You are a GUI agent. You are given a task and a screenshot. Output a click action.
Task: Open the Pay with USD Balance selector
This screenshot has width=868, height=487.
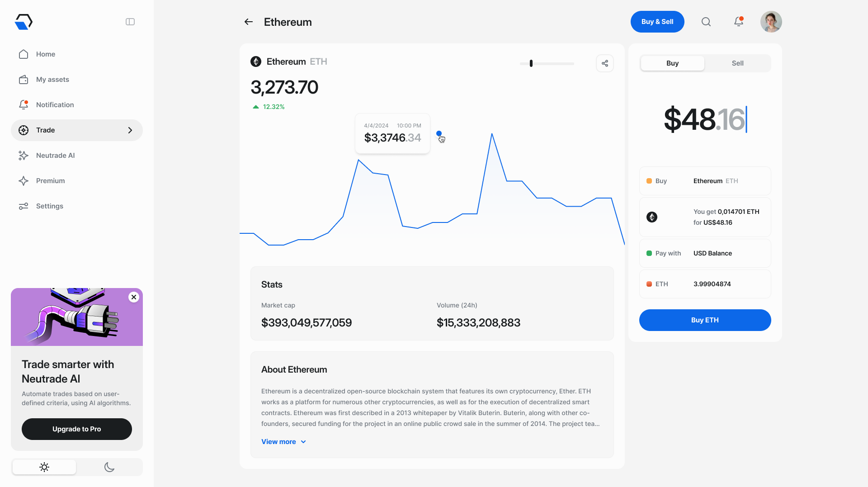(x=705, y=253)
